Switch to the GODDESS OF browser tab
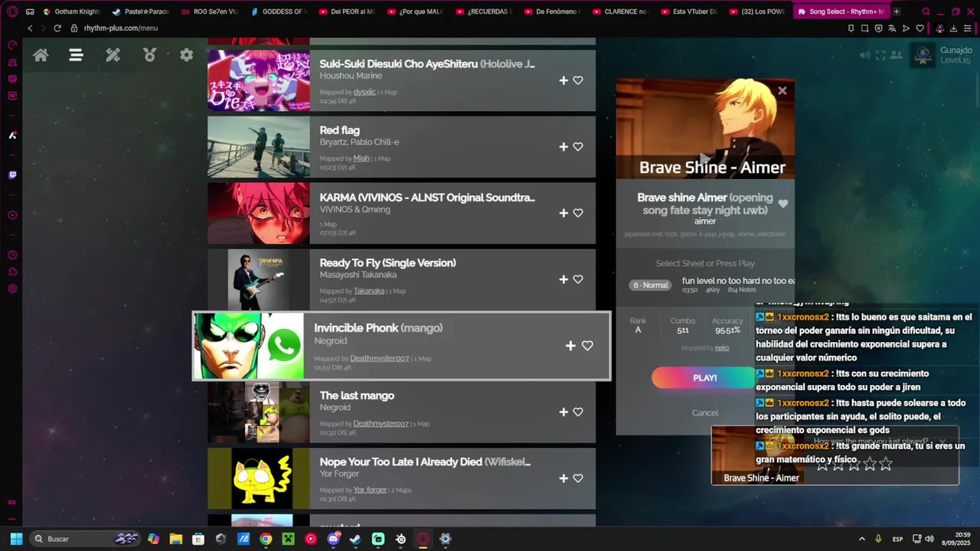Viewport: 980px width, 551px height. 279,11
